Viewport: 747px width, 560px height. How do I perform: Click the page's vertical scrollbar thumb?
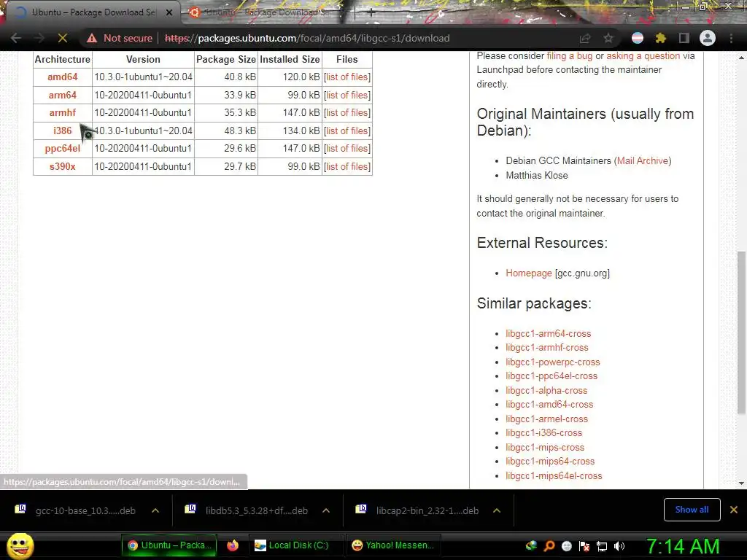click(741, 332)
